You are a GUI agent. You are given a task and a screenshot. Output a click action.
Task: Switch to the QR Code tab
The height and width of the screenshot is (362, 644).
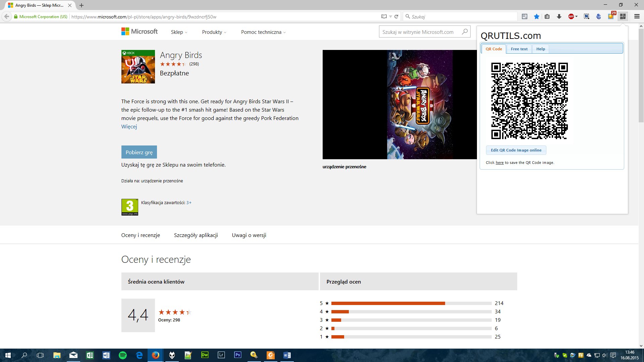(x=494, y=49)
